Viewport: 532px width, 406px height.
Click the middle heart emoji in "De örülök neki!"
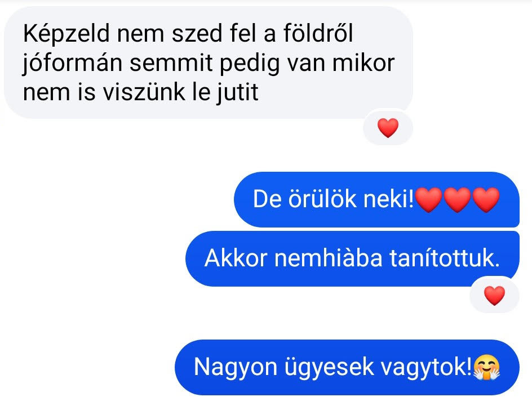click(x=458, y=199)
